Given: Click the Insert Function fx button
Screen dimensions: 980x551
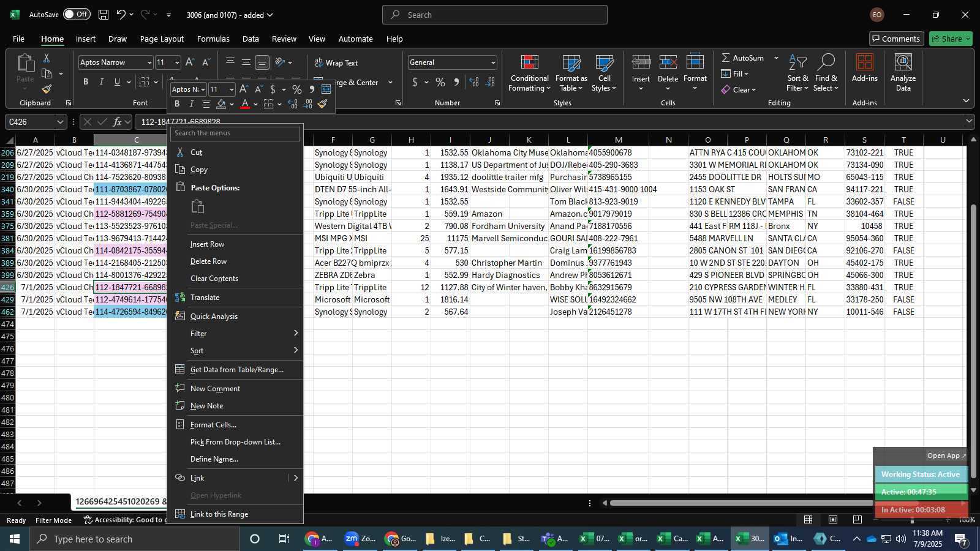Looking at the screenshot, I should click(x=117, y=122).
